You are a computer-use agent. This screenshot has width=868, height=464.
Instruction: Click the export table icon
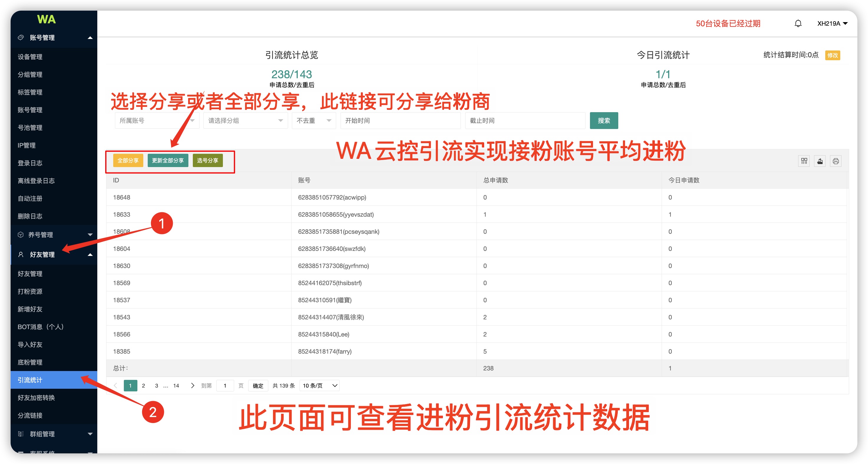point(820,161)
